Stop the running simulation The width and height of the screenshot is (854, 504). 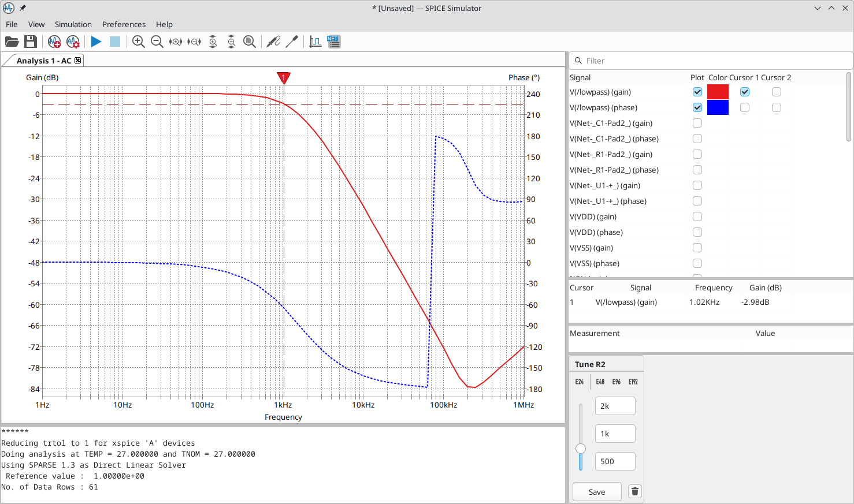point(114,42)
